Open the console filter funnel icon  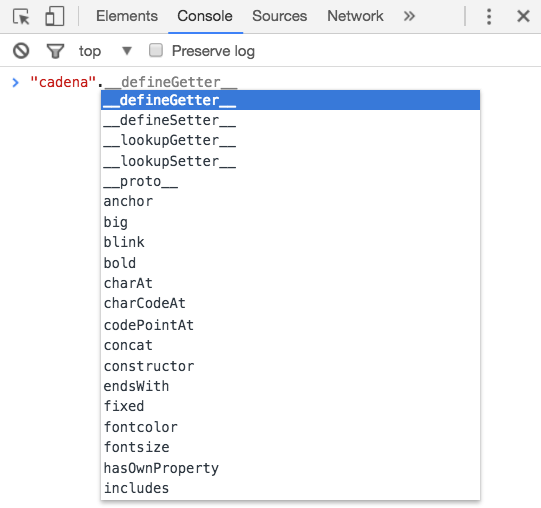point(55,51)
